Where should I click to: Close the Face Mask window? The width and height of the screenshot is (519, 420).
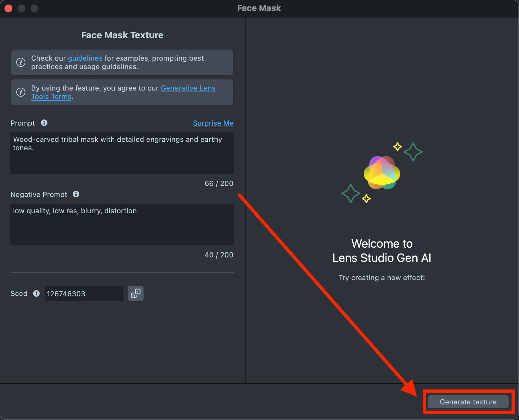point(9,8)
